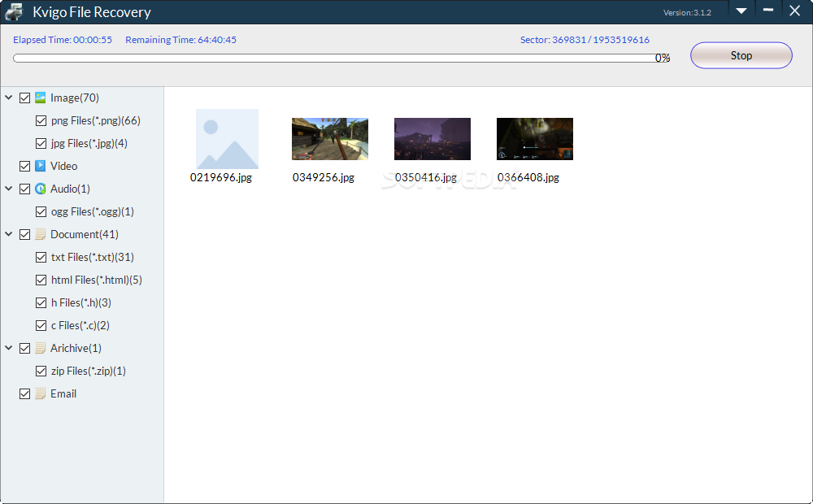Screen dimensions: 813x504
Task: Collapse the Arichive tree node
Action: tap(9, 348)
